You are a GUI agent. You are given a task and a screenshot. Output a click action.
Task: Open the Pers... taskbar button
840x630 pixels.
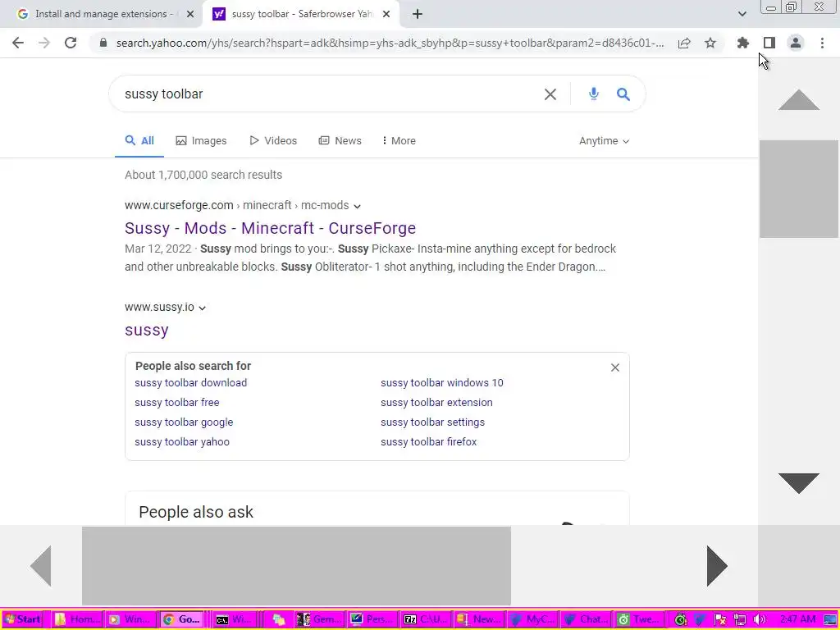[x=372, y=619]
